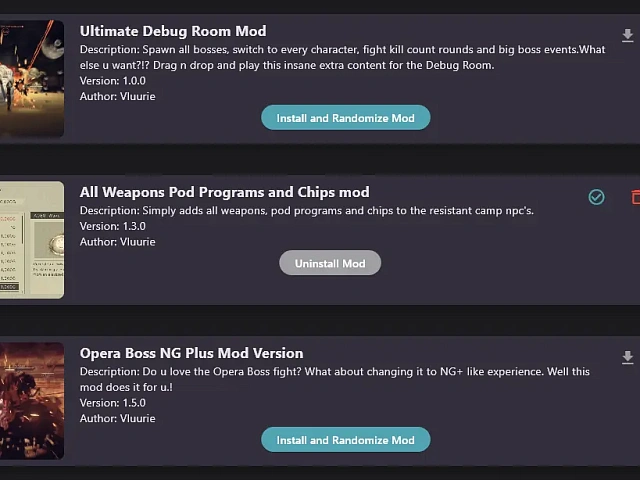The width and height of the screenshot is (640, 480).
Task: Click the Version 1.3.0 label
Action: coord(113,226)
